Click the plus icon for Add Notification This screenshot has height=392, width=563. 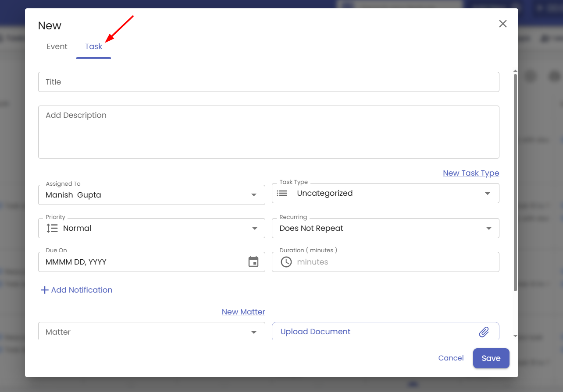click(44, 290)
